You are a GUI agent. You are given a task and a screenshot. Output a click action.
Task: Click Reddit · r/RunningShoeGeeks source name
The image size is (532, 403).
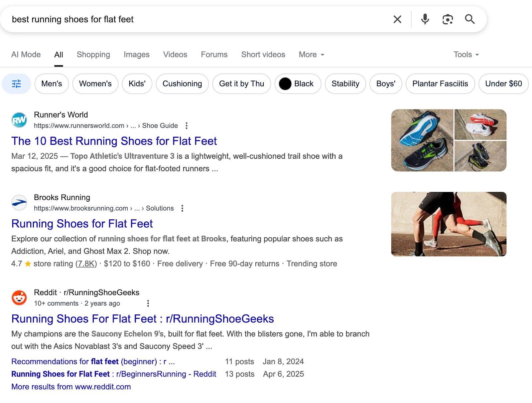(86, 293)
